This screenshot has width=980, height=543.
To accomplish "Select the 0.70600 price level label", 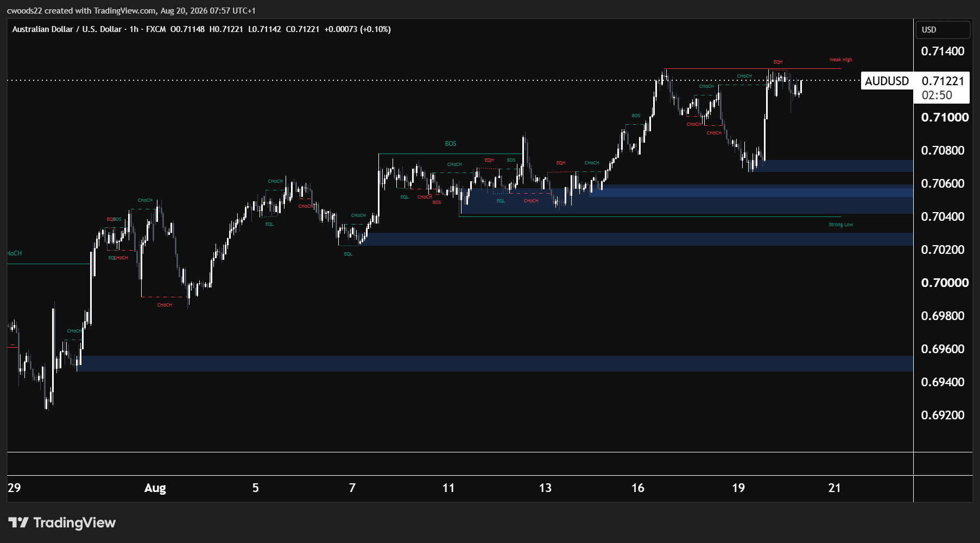I will 943,184.
